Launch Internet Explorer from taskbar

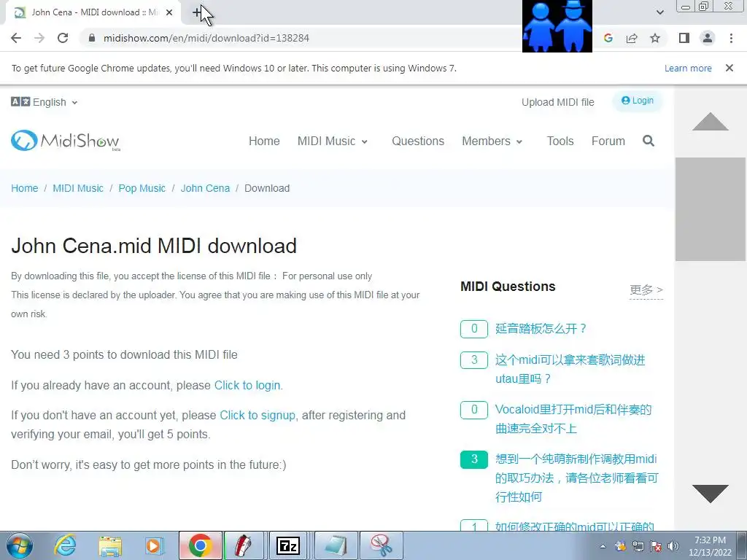pyautogui.click(x=65, y=545)
